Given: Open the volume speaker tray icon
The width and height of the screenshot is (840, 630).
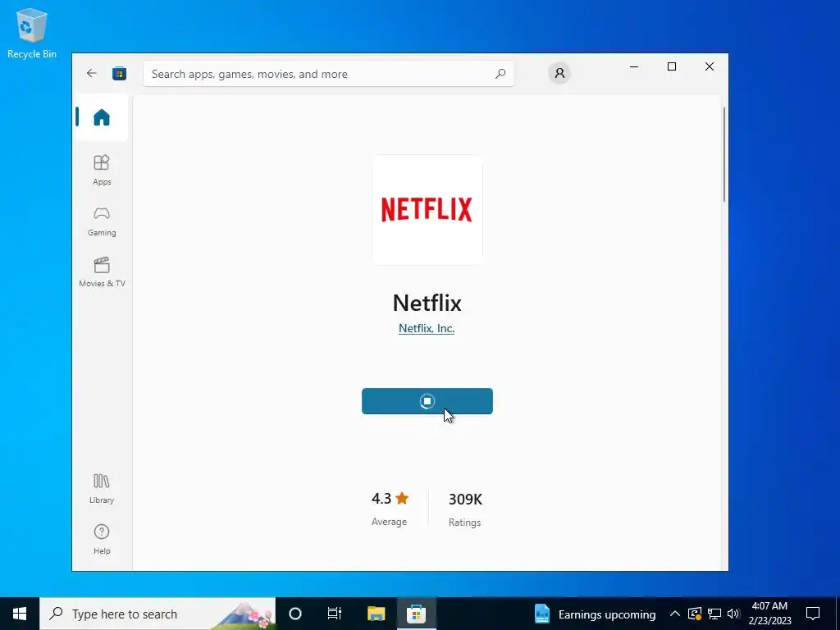Looking at the screenshot, I should tap(733, 614).
